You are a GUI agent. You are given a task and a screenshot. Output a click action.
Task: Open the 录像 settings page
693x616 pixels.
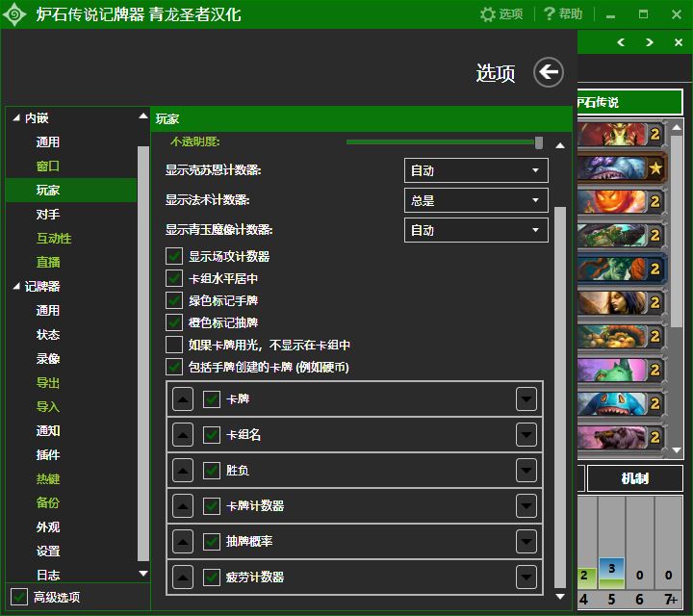tap(48, 359)
